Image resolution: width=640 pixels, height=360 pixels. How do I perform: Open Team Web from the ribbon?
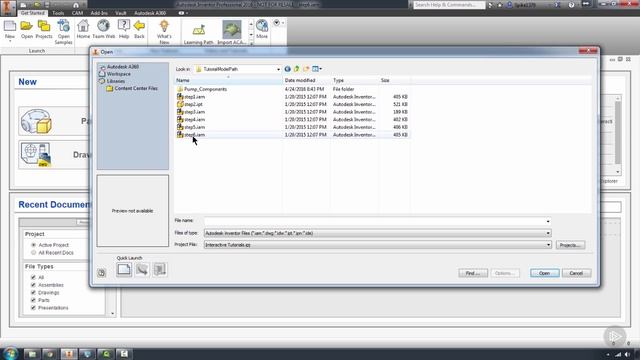tap(103, 26)
